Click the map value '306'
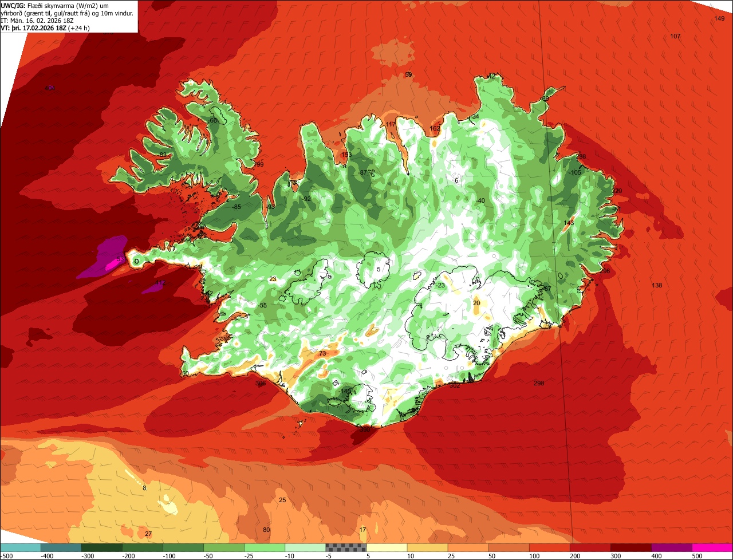 coord(261,384)
